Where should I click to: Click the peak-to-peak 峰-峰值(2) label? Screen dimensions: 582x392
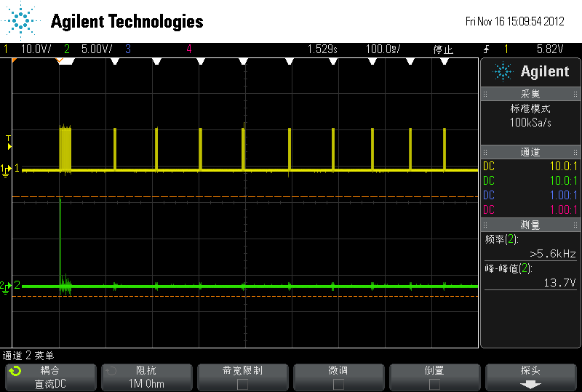509,268
